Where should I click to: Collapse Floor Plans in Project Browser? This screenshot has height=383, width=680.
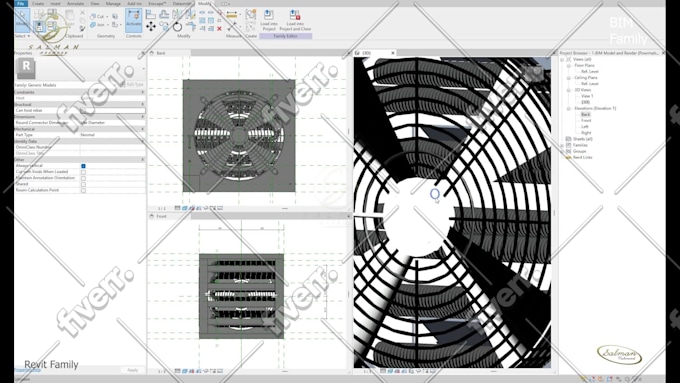pyautogui.click(x=569, y=66)
